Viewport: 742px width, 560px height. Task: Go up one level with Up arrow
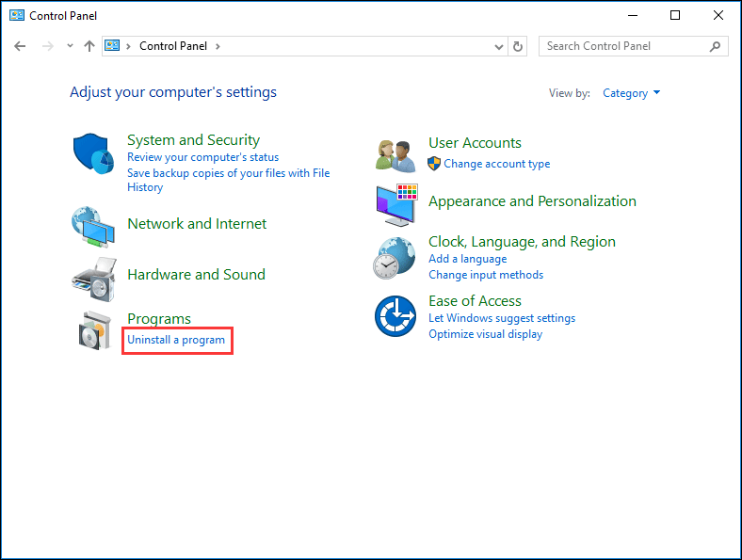tap(89, 46)
